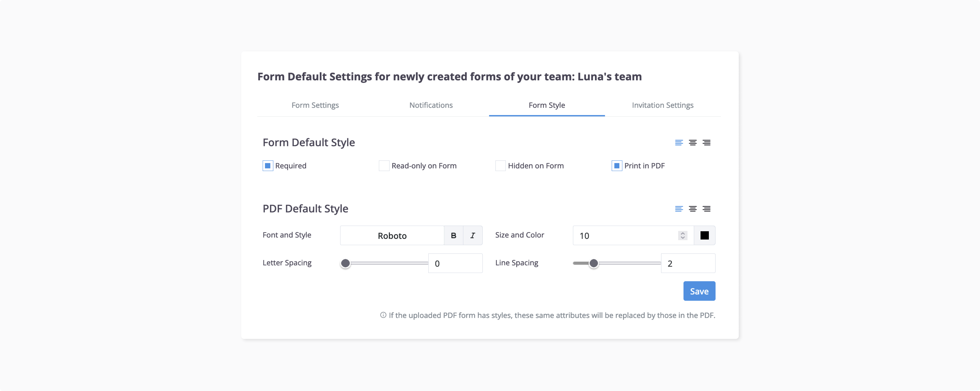Go to the Invitation Settings tab

pyautogui.click(x=662, y=105)
